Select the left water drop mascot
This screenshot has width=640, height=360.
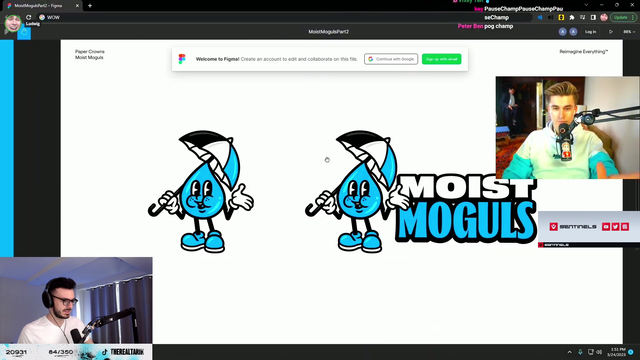point(201,191)
